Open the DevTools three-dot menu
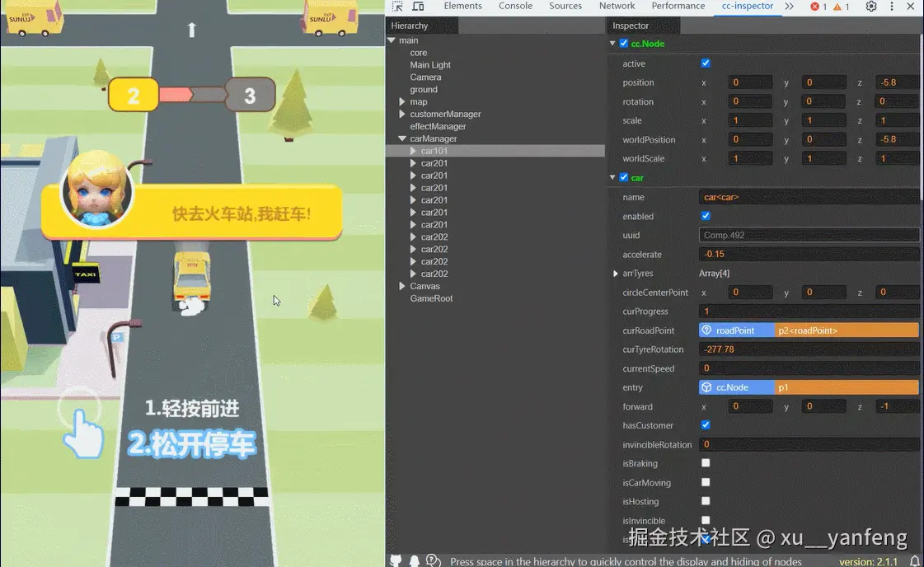This screenshot has height=567, width=924. (892, 6)
